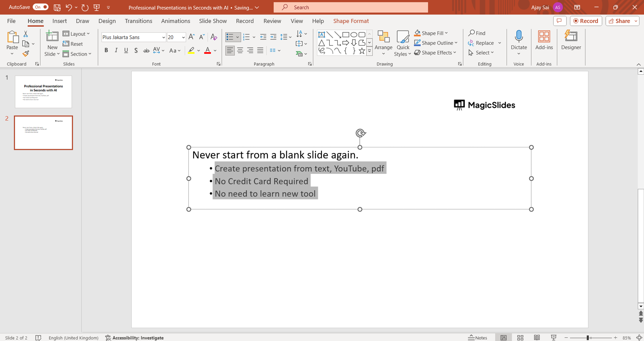Toggle underline formatting

126,51
